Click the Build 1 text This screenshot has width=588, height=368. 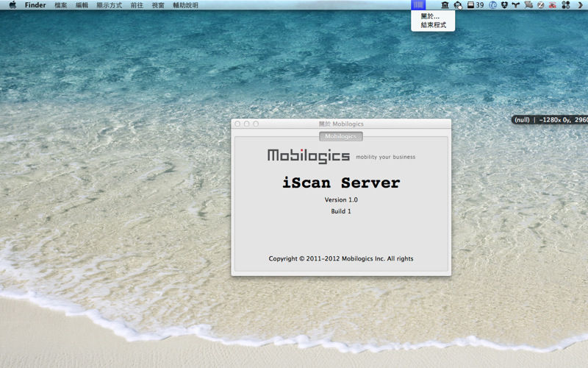tap(341, 211)
